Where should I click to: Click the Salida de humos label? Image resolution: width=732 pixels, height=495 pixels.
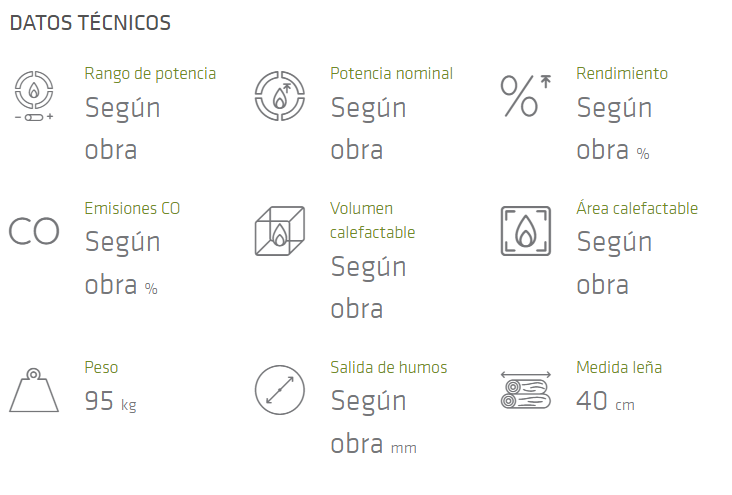click(x=388, y=368)
